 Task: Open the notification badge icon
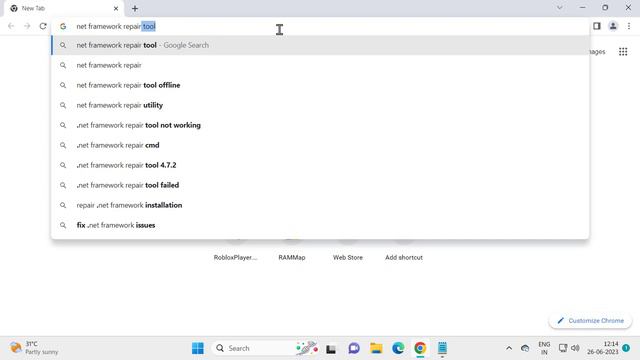pos(626,348)
